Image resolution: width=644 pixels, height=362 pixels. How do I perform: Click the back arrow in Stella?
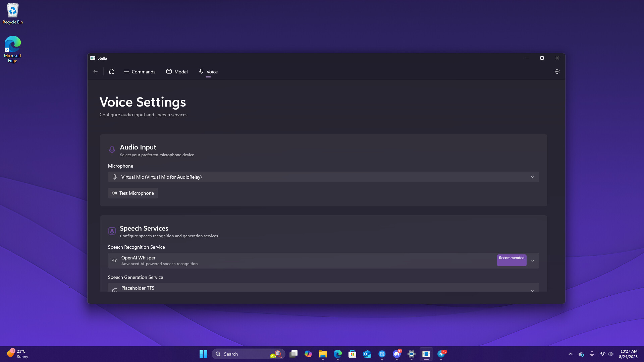(x=96, y=71)
